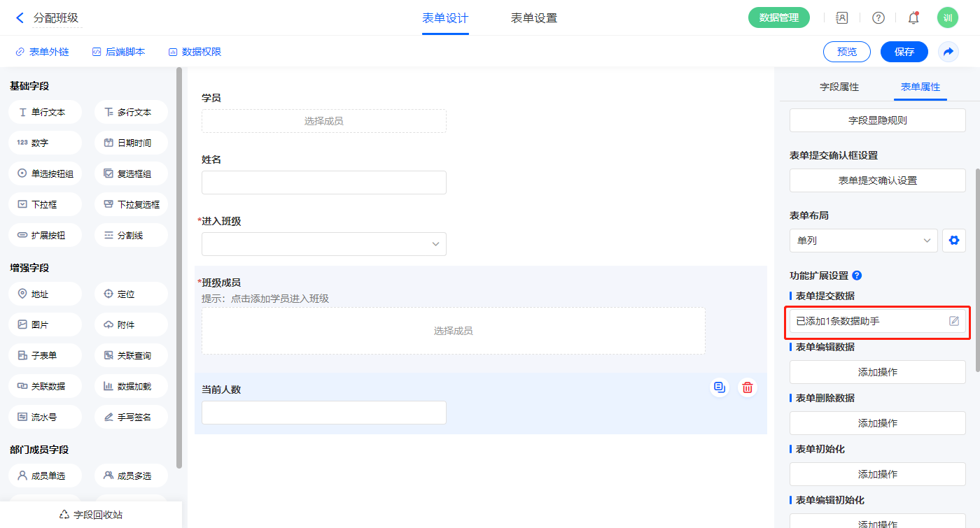Click the 姓名 text input field
980x528 pixels.
[324, 183]
